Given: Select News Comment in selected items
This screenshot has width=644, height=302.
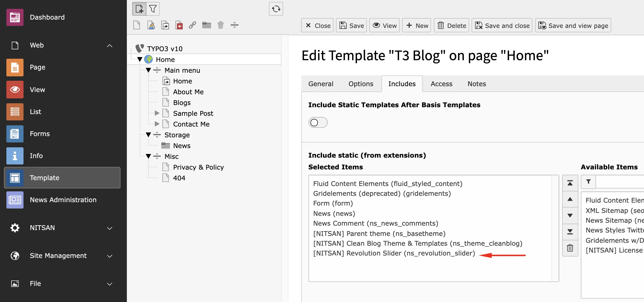Looking at the screenshot, I should [375, 223].
